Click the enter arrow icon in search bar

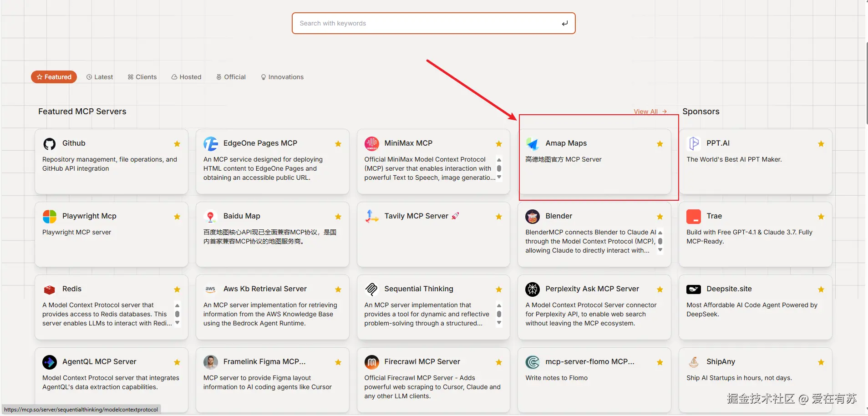click(565, 23)
